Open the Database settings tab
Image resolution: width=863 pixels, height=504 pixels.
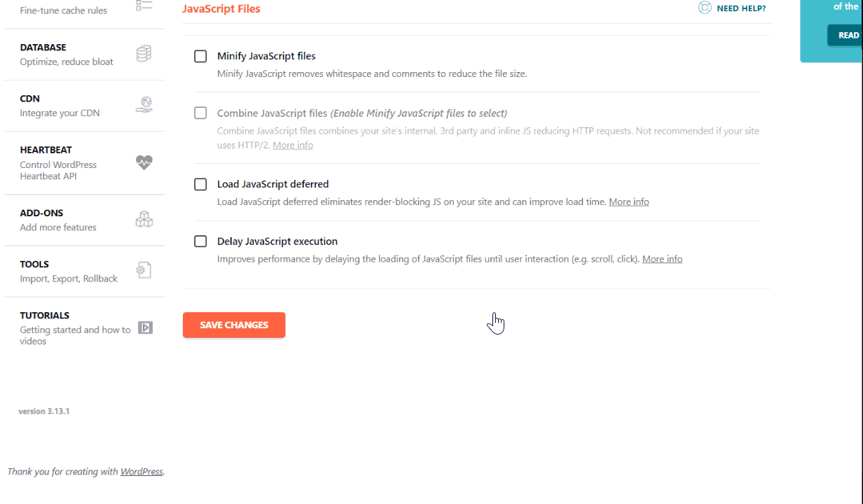click(43, 48)
